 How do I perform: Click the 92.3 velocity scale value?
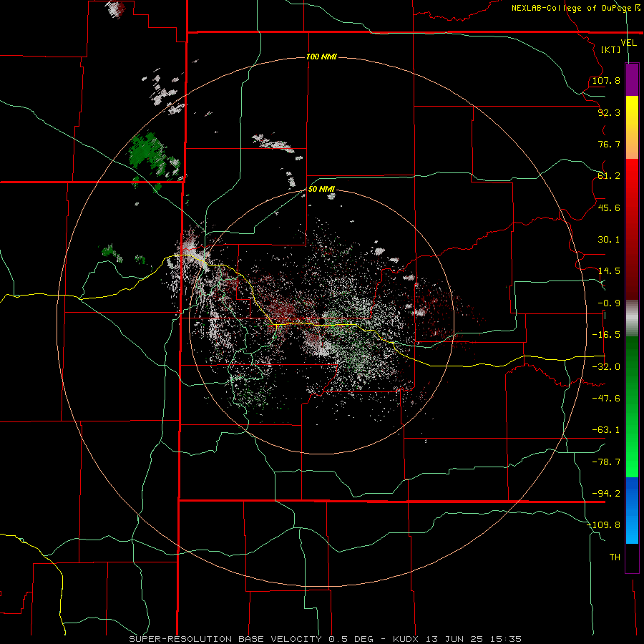point(609,112)
